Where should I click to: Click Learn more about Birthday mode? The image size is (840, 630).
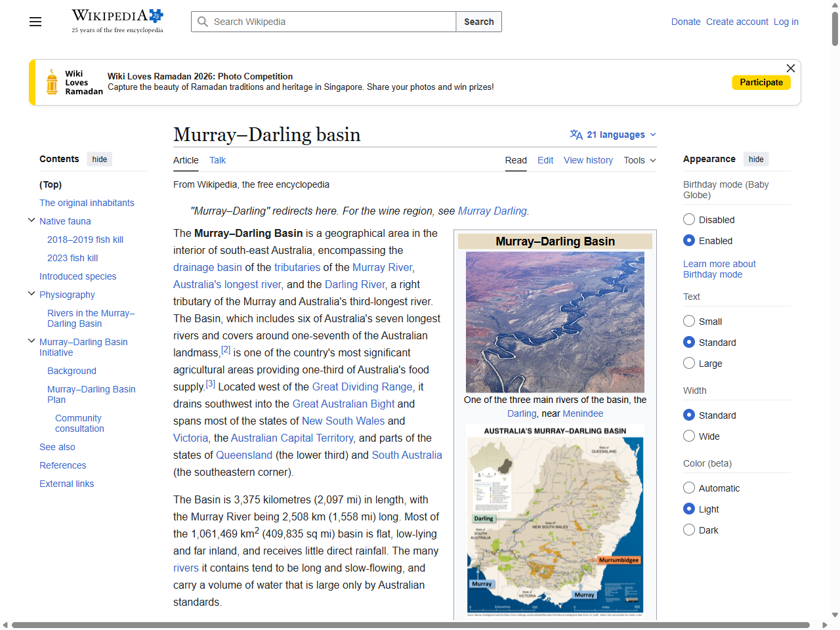point(719,269)
